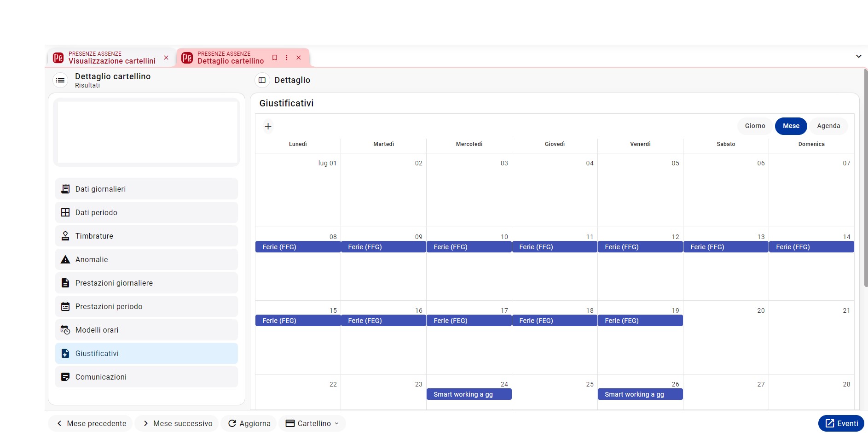Screen dimensions: 868x433
Task: Switch calendar to Agenda view
Action: point(828,126)
